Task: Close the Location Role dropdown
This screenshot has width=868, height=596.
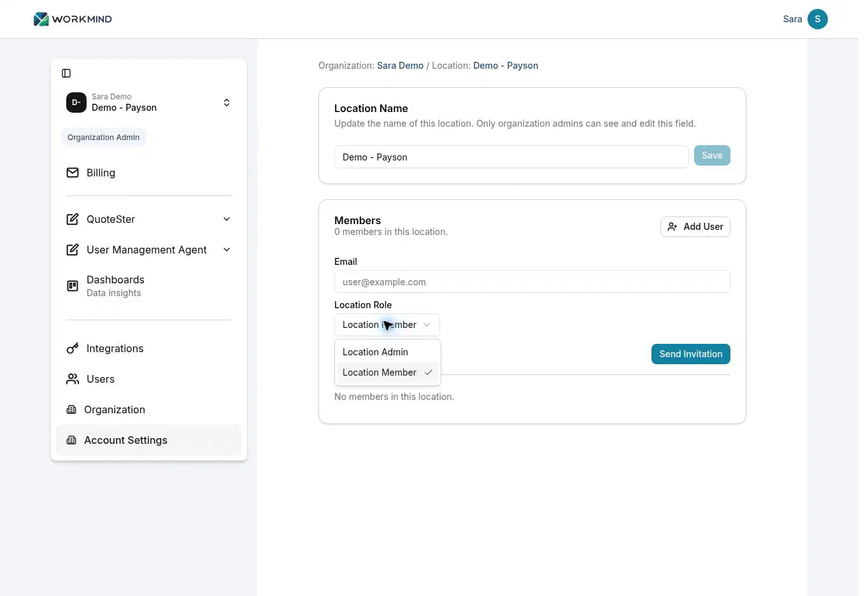Action: 387,325
